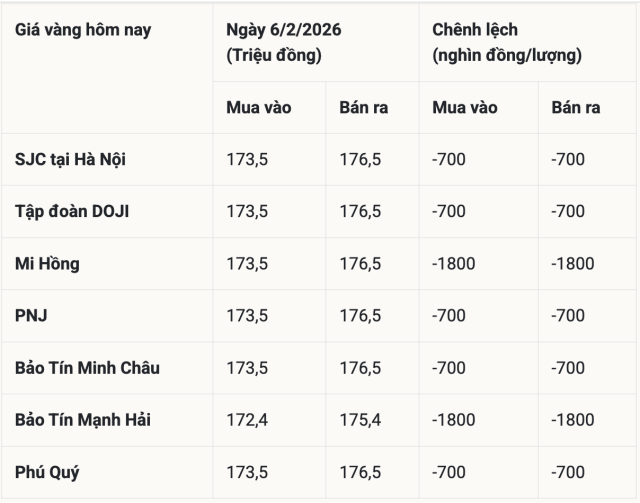Viewport: 640px width, 503px height.
Task: Click Bảo Tín Mạnh Hải buy price 172,4
Action: 246,420
